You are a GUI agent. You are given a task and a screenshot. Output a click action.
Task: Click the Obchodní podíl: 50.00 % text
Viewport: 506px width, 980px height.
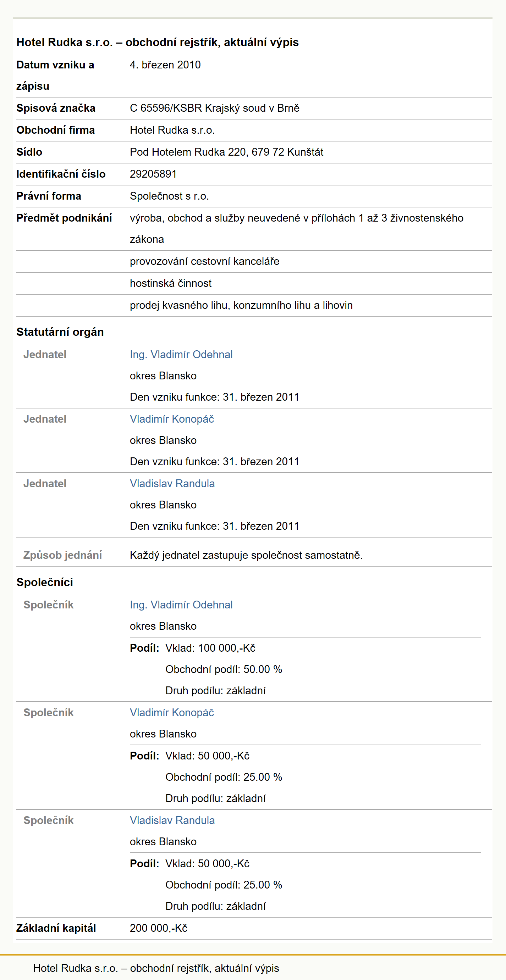(x=224, y=669)
